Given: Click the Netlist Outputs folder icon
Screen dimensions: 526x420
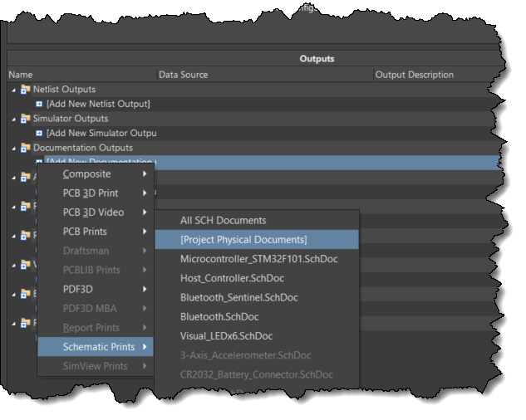Looking at the screenshot, I should point(25,90).
